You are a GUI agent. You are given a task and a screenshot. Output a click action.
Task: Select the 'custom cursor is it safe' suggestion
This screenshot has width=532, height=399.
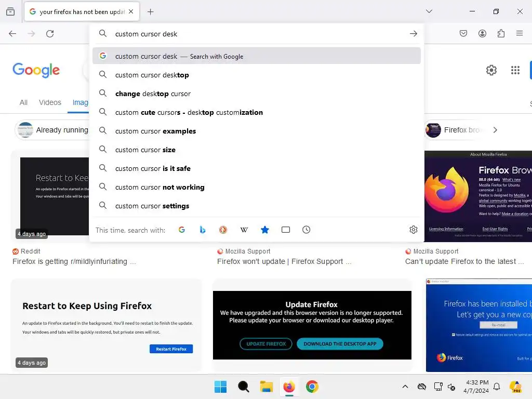click(257, 168)
